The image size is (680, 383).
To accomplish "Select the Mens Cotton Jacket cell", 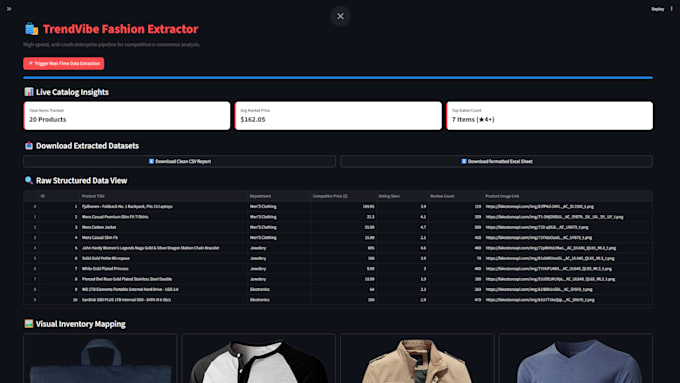I will coord(163,227).
